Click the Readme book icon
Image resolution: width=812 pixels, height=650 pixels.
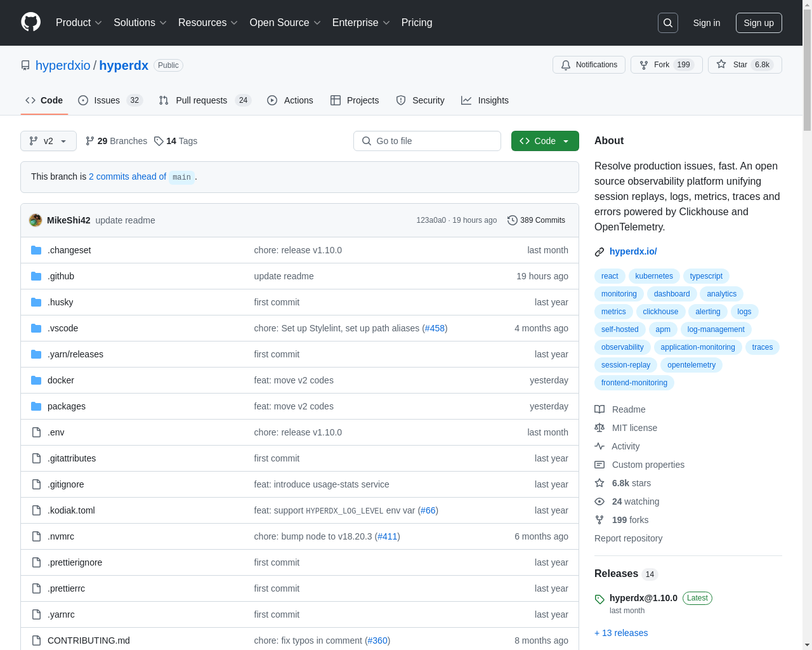599,409
